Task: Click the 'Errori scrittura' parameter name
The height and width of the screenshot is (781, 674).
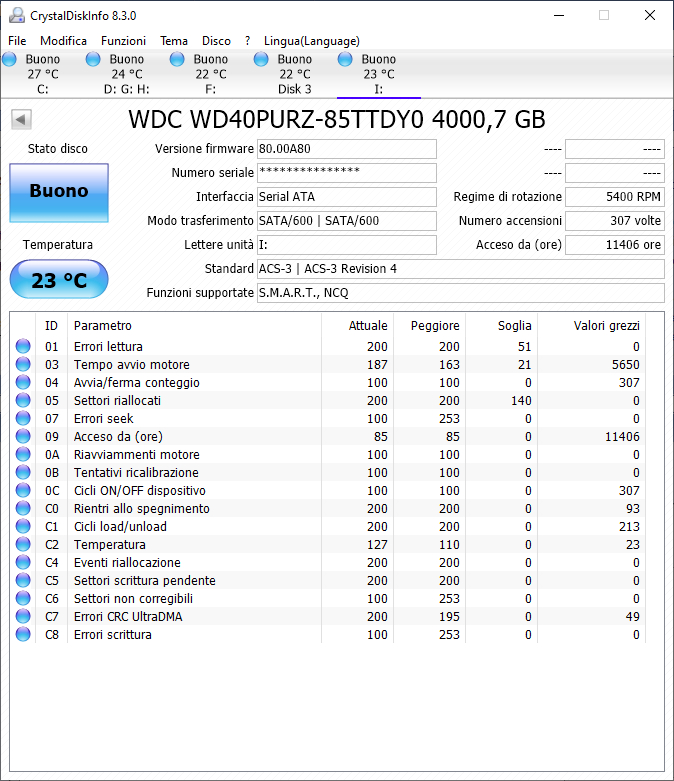Action: point(113,635)
